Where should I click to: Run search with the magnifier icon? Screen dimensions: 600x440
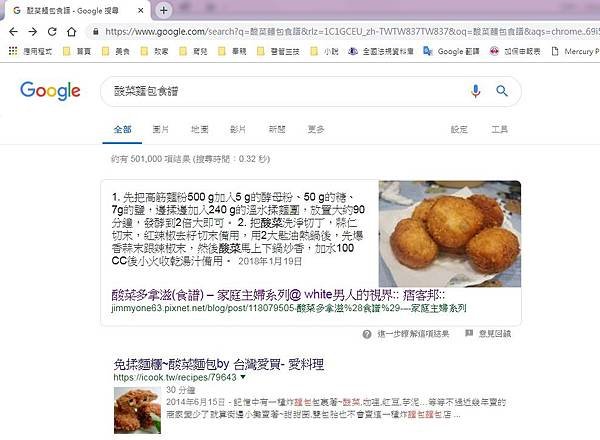click(x=502, y=91)
